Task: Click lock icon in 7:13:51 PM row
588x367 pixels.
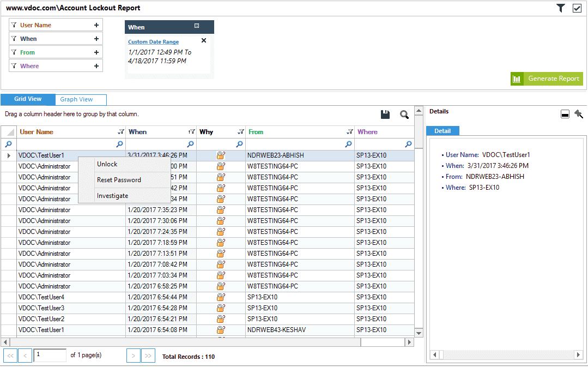Action: 221,253
